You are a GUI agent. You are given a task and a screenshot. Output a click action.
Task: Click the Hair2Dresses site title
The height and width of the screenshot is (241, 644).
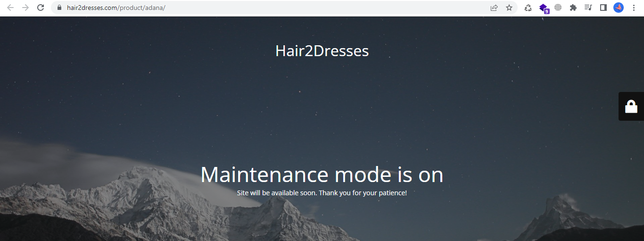pos(322,50)
